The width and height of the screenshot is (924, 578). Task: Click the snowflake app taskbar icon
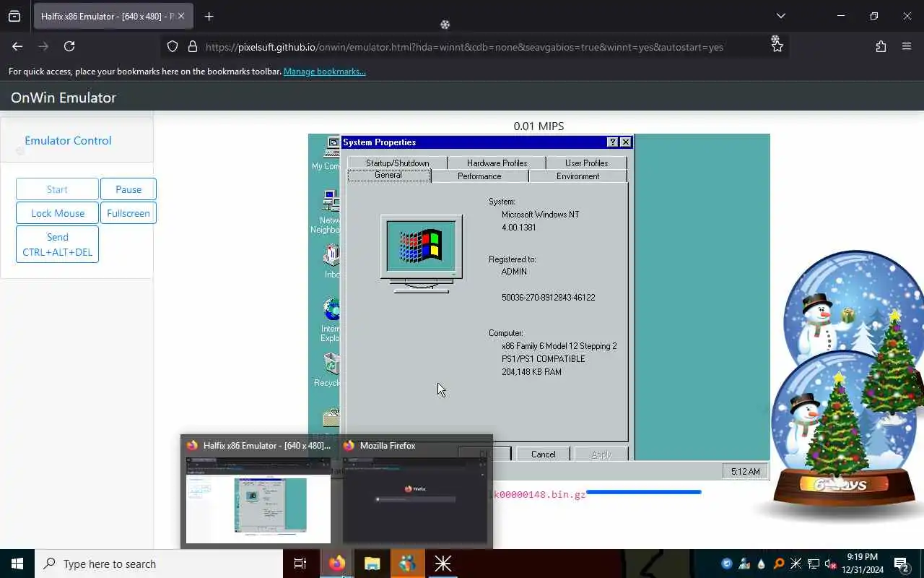[x=443, y=564]
